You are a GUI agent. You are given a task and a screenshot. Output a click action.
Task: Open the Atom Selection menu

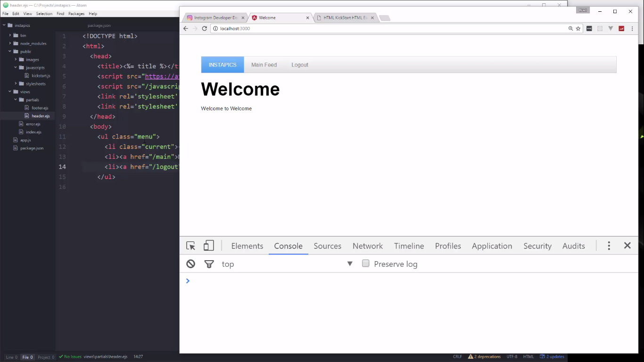pos(44,14)
